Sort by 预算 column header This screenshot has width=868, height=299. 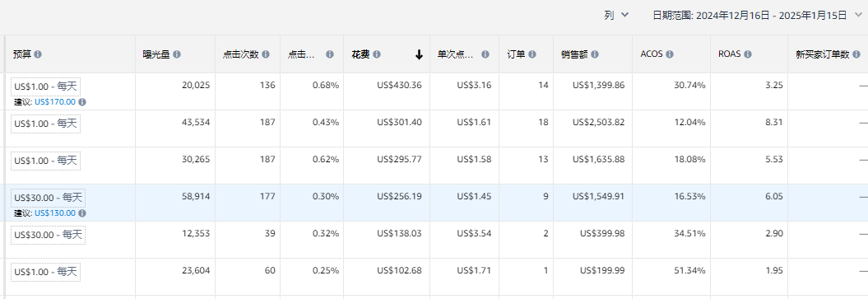[x=22, y=54]
